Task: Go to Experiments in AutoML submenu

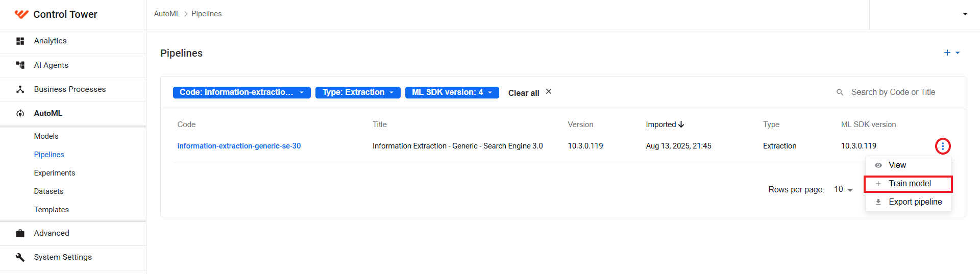Action: pyautogui.click(x=55, y=173)
